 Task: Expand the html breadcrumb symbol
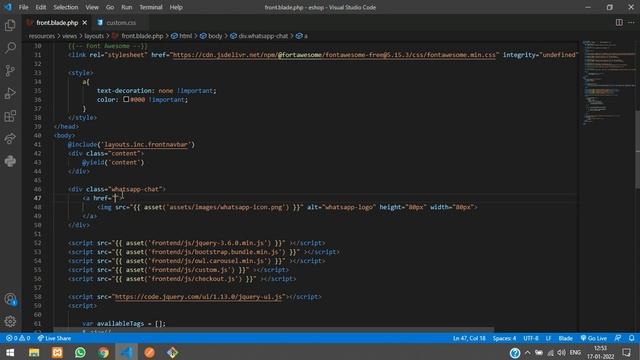point(182,36)
